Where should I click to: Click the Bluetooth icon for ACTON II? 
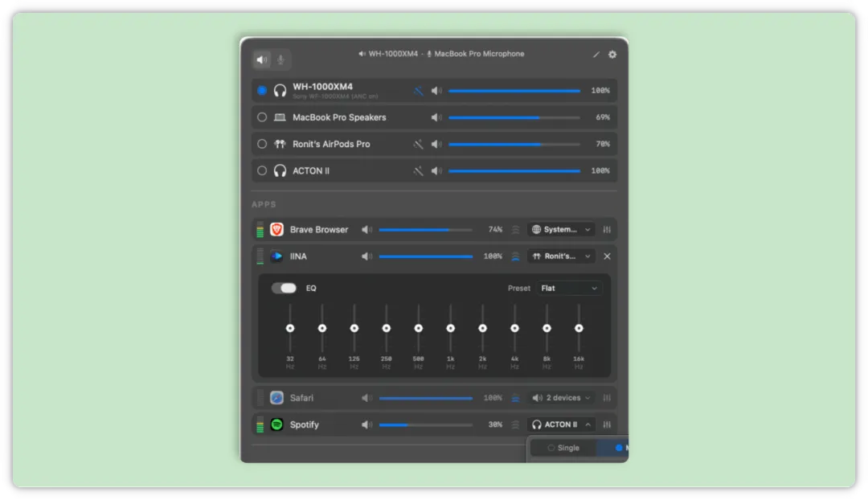(419, 170)
